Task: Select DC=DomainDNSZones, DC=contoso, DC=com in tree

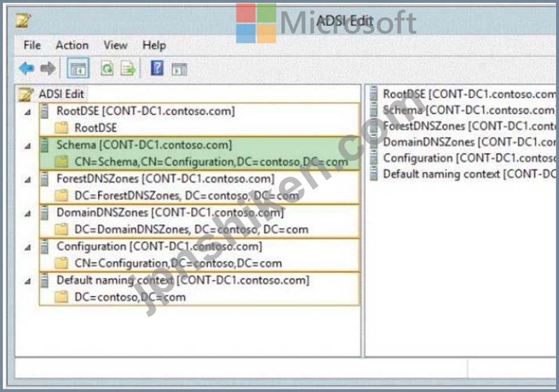Action: tap(191, 229)
